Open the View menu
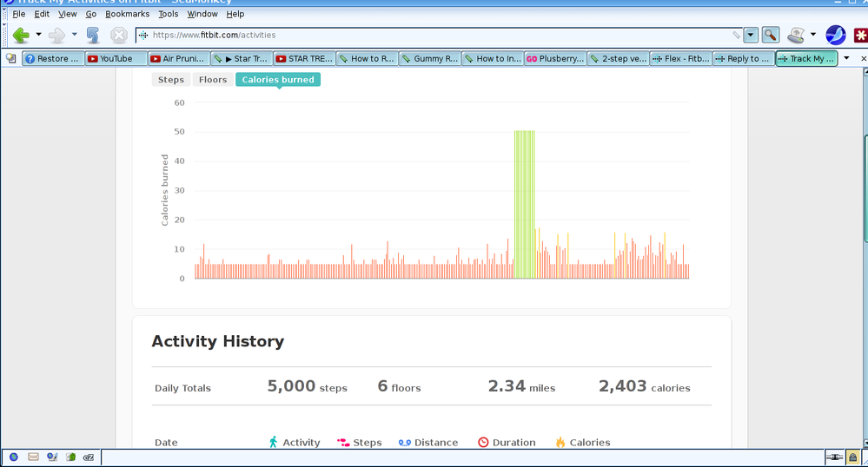The width and height of the screenshot is (868, 467). pyautogui.click(x=68, y=14)
